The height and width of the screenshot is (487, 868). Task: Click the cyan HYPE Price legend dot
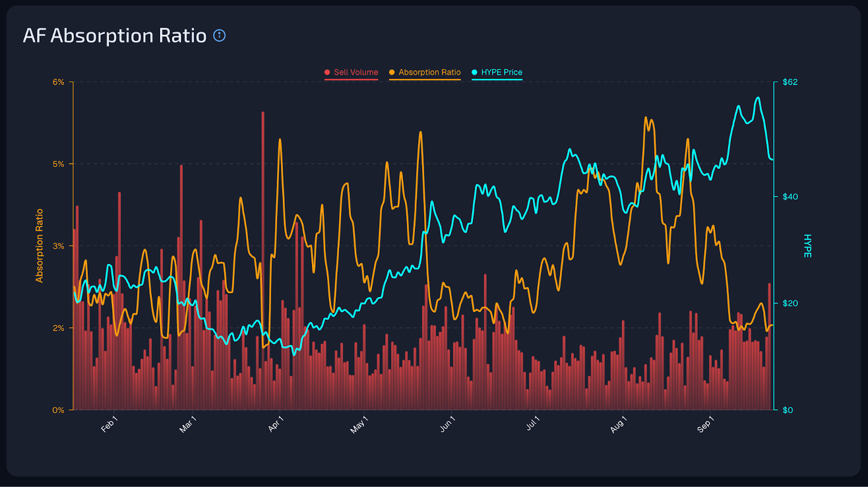(474, 72)
